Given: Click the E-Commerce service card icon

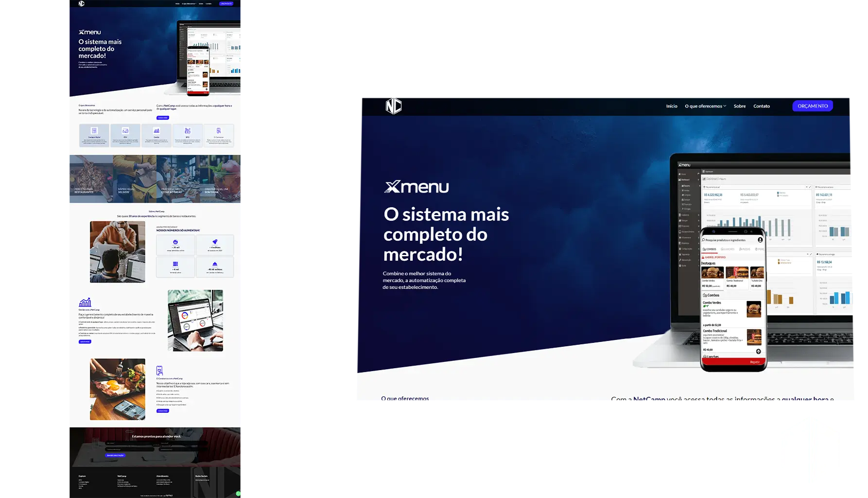Looking at the screenshot, I should [x=219, y=131].
